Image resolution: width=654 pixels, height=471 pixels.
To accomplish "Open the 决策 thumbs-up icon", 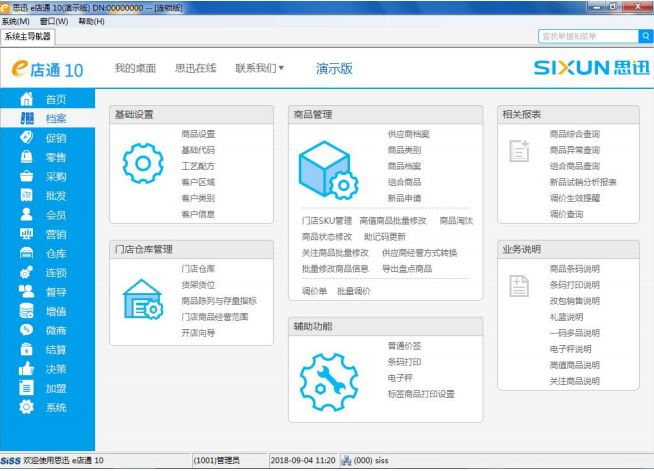I will (26, 368).
